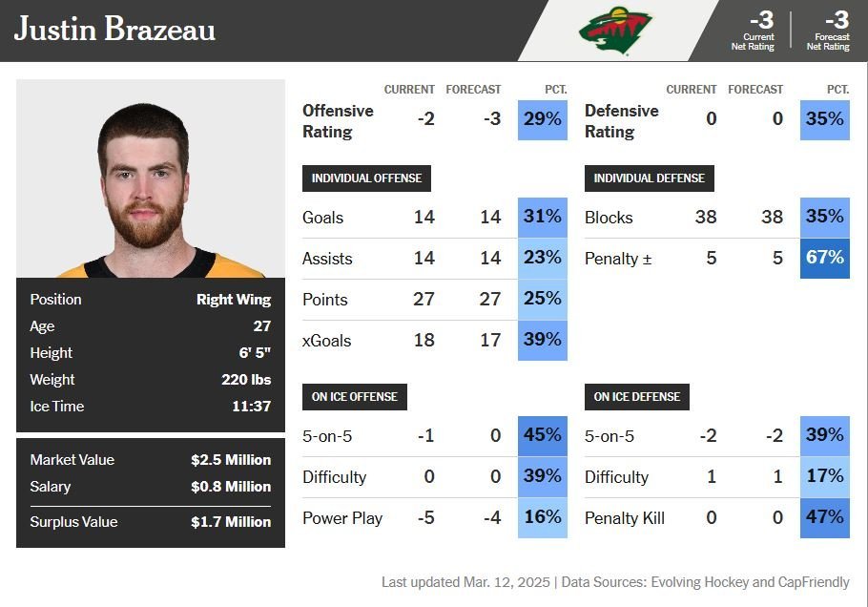
Task: Click the Data Sources credit text
Action: [705, 581]
